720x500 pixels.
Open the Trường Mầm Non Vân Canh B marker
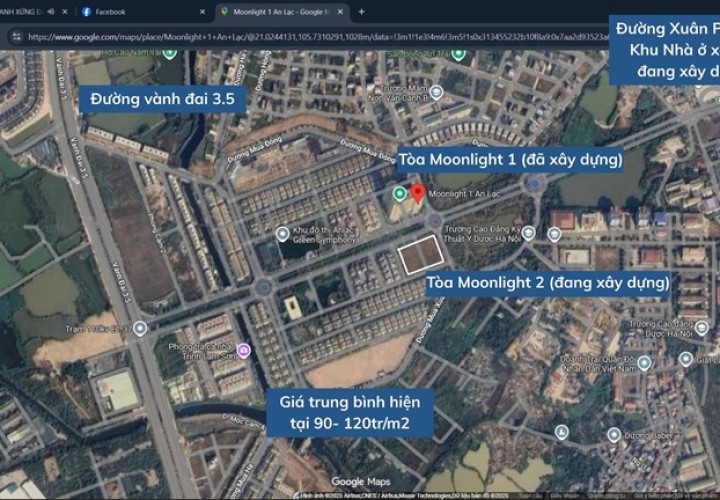[436, 91]
